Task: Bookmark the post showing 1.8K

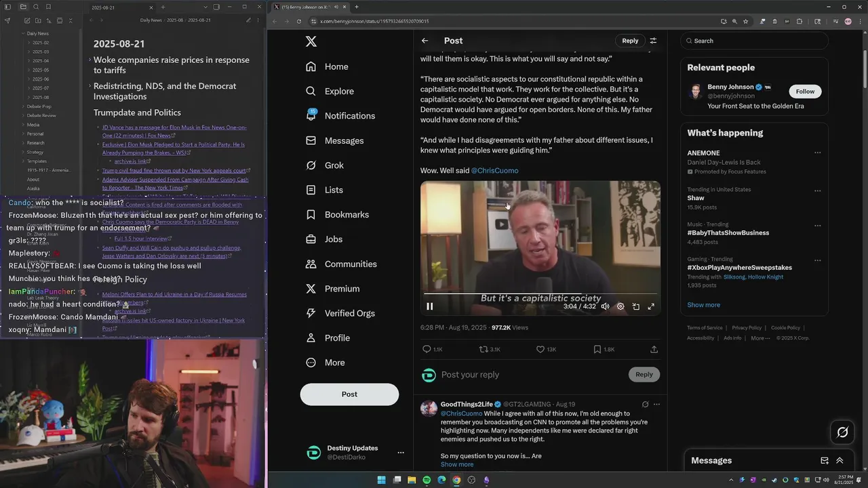Action: point(597,349)
